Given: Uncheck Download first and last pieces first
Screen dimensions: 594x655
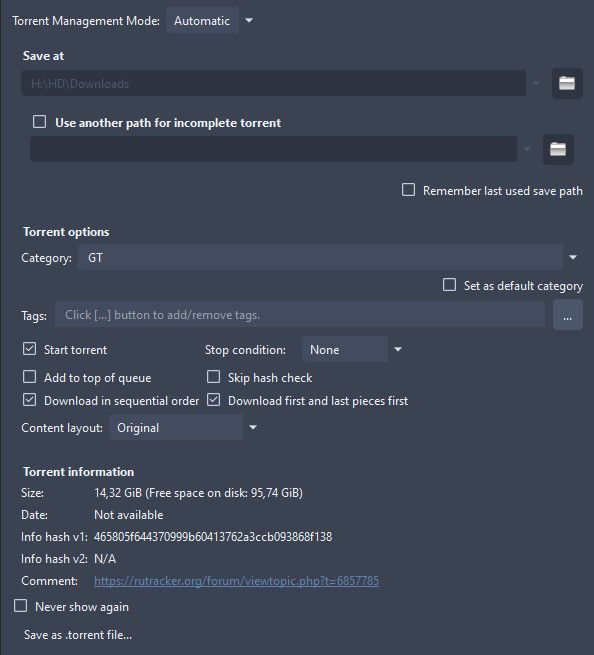Looking at the screenshot, I should 213,400.
